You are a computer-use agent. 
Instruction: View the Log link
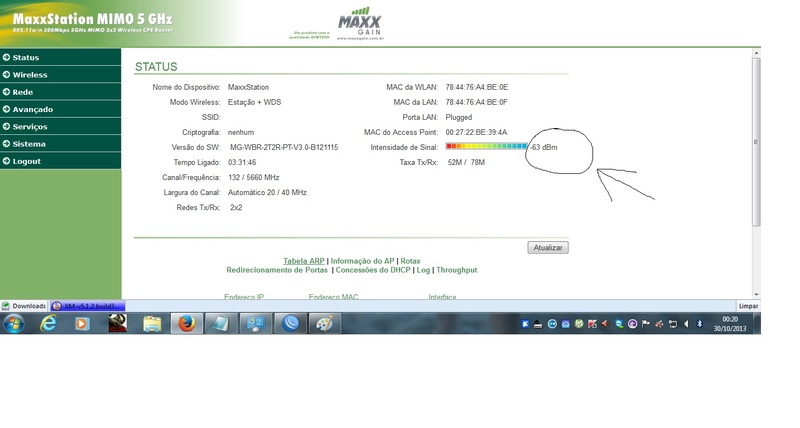(423, 270)
